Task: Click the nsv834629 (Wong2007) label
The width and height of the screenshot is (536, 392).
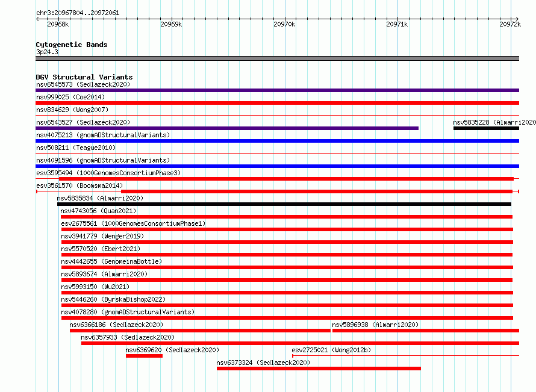Action: tap(72, 110)
